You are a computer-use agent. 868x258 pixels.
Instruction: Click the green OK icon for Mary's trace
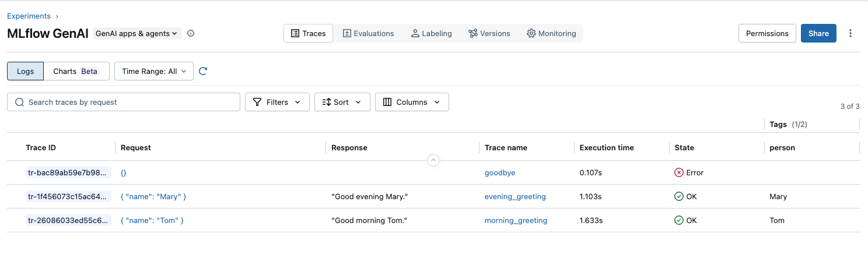[678, 197]
